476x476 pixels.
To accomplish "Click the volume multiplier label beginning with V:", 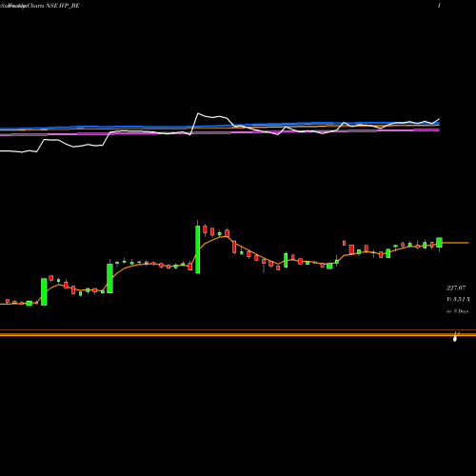I will pos(458,299).
